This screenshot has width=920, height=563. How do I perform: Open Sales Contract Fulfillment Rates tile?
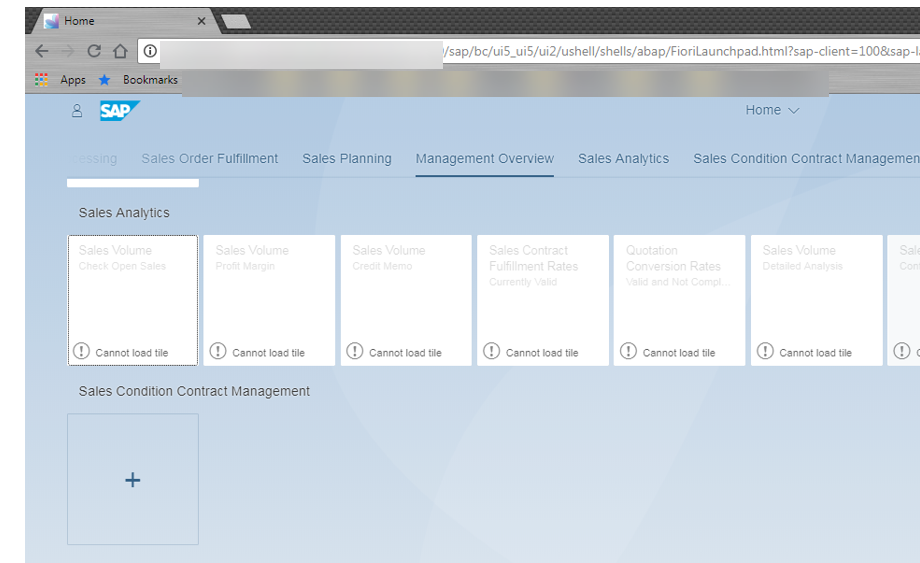[x=543, y=300]
